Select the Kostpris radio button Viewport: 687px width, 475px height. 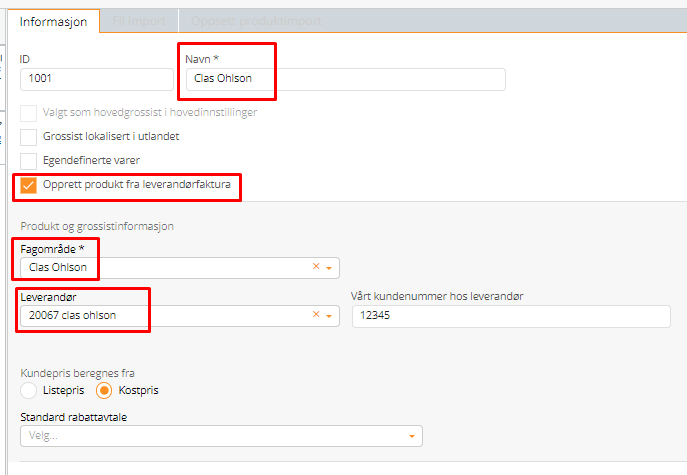click(x=104, y=390)
